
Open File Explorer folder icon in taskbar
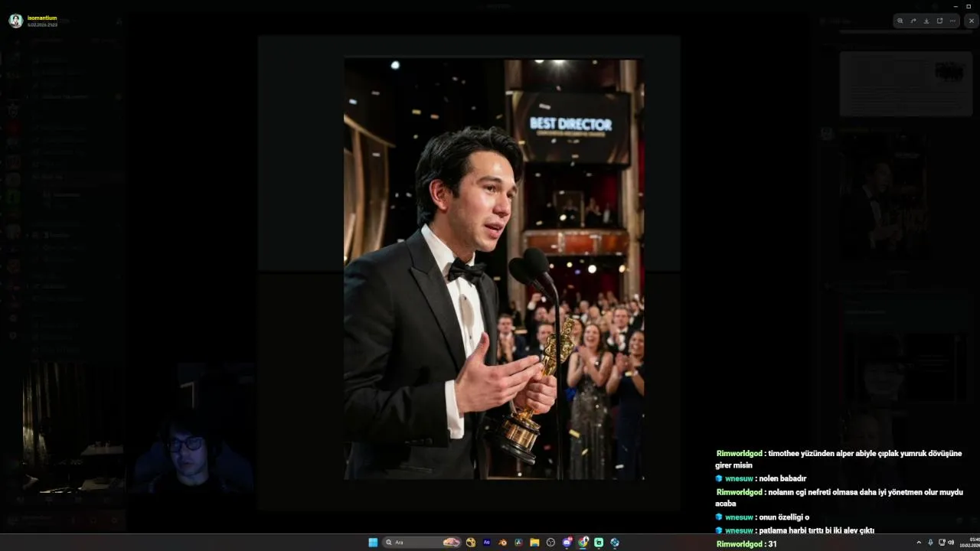[x=534, y=543]
